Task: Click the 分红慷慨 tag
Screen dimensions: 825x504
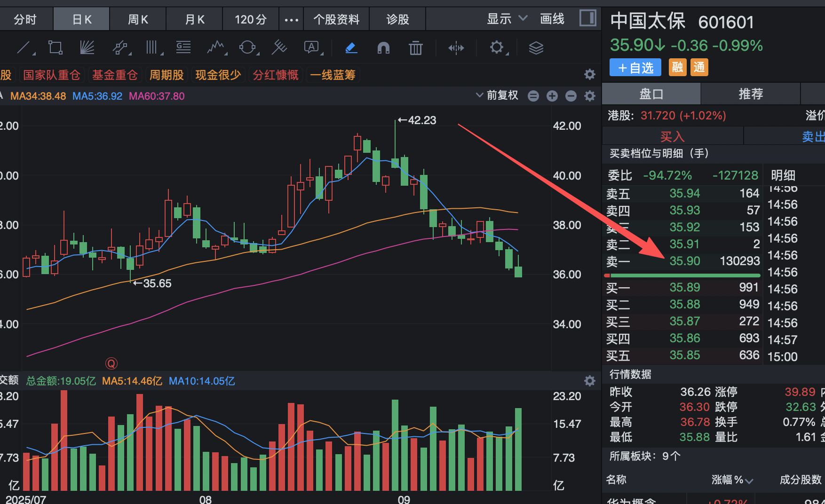Action: click(276, 75)
